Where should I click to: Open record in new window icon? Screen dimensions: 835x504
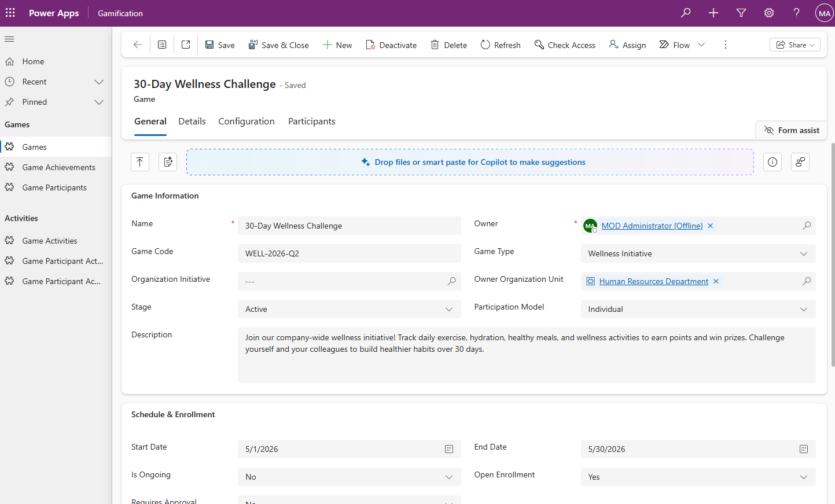point(186,45)
